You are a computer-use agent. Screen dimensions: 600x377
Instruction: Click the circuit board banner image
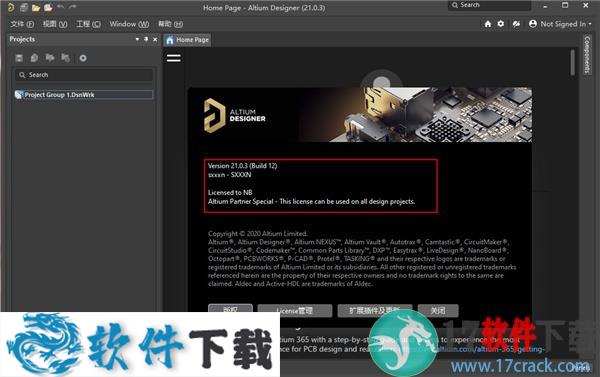pyautogui.click(x=415, y=115)
